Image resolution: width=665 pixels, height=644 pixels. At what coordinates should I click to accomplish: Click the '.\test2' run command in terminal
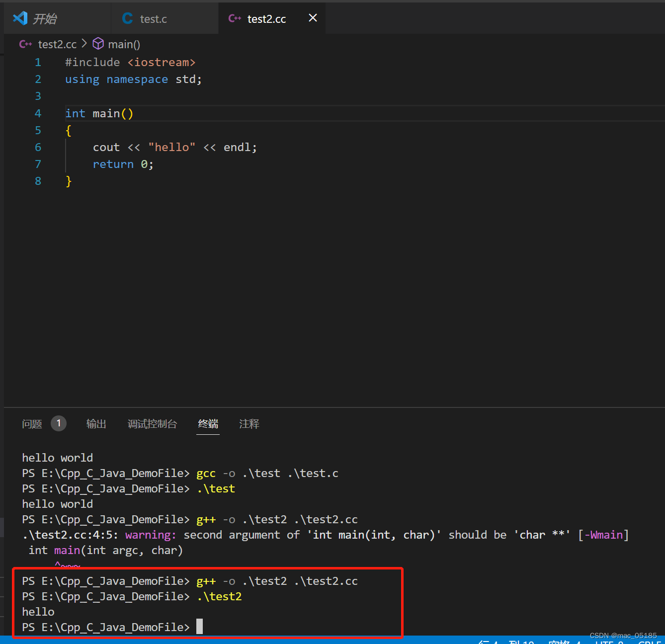[x=219, y=597]
